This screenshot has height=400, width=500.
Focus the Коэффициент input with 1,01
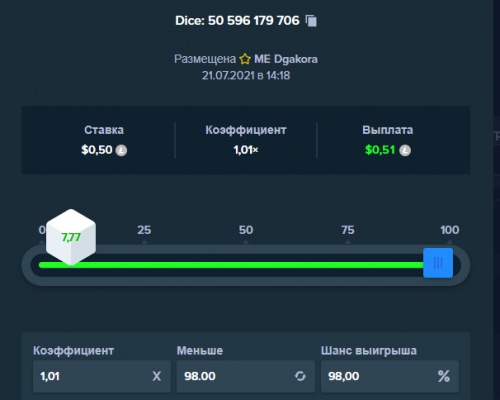[x=102, y=376]
